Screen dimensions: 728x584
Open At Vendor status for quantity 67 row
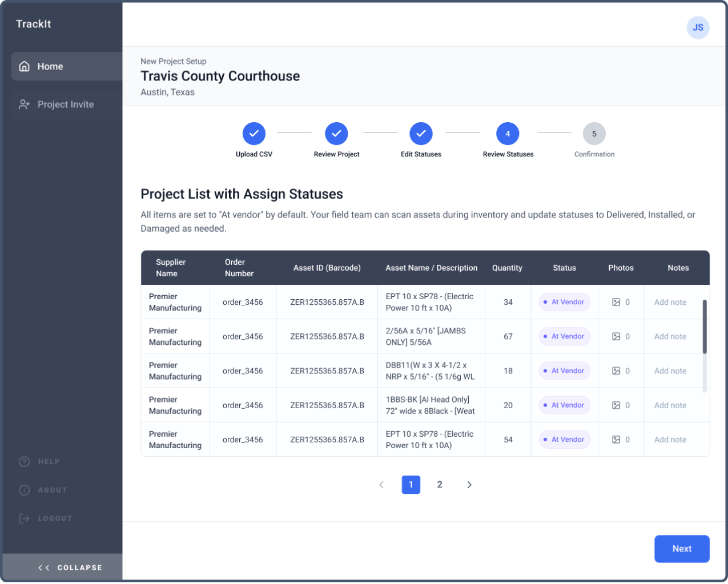pyautogui.click(x=564, y=337)
